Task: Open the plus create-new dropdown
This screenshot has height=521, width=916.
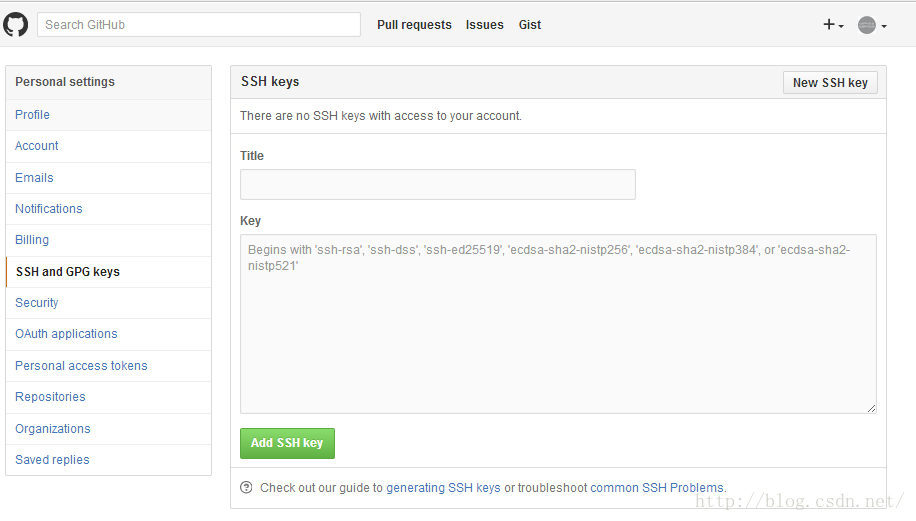Action: (833, 25)
